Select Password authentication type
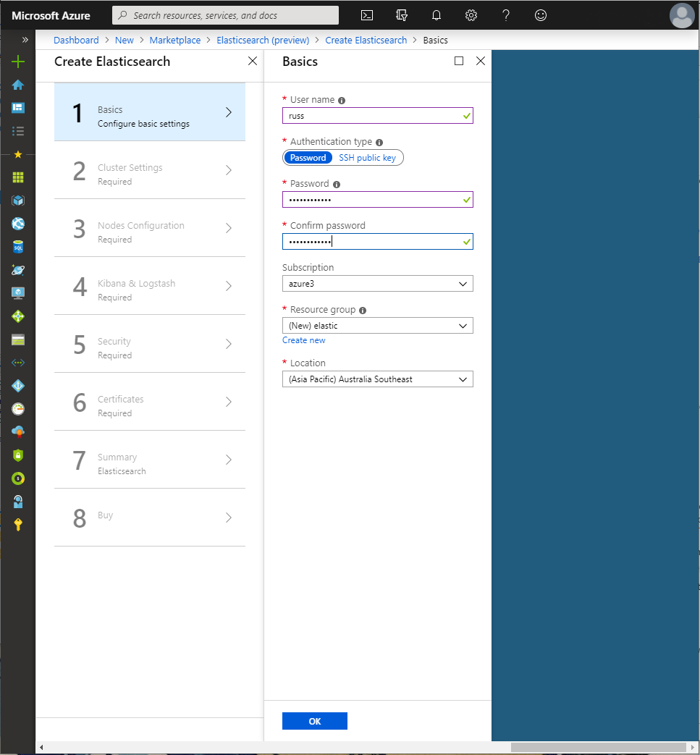 308,157
